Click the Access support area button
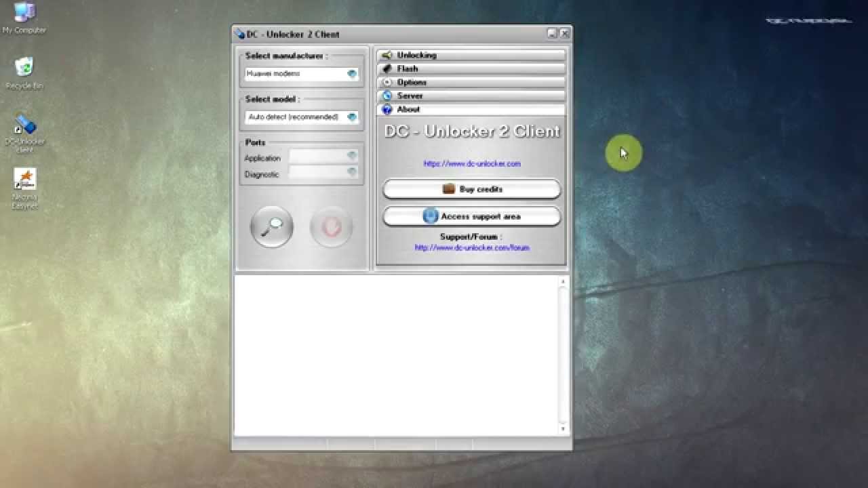This screenshot has height=488, width=868. 471,216
